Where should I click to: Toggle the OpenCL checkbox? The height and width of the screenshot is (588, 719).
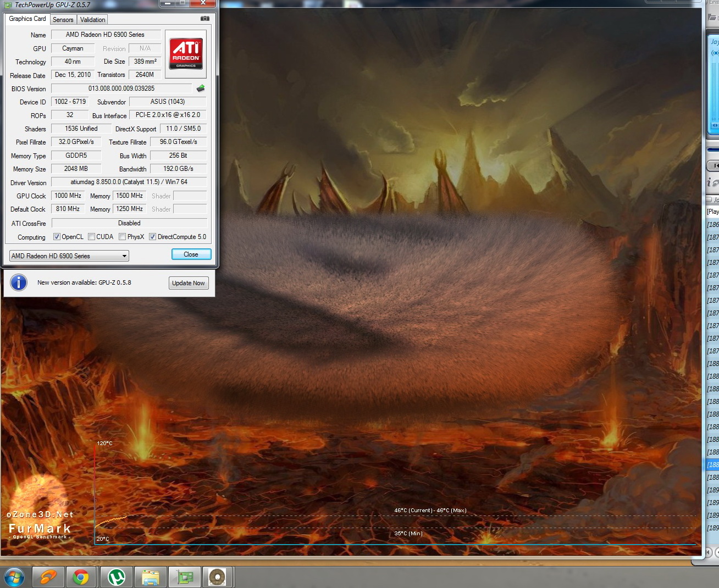click(57, 237)
